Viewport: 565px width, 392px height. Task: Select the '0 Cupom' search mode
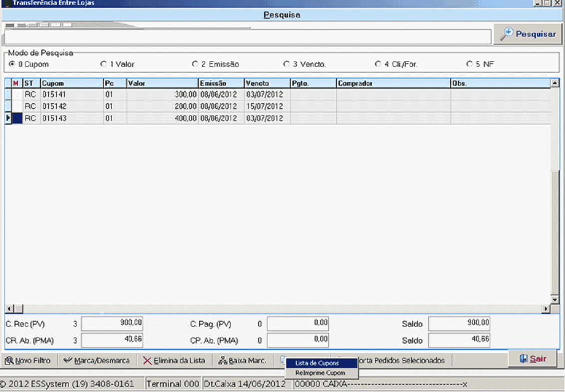click(12, 64)
